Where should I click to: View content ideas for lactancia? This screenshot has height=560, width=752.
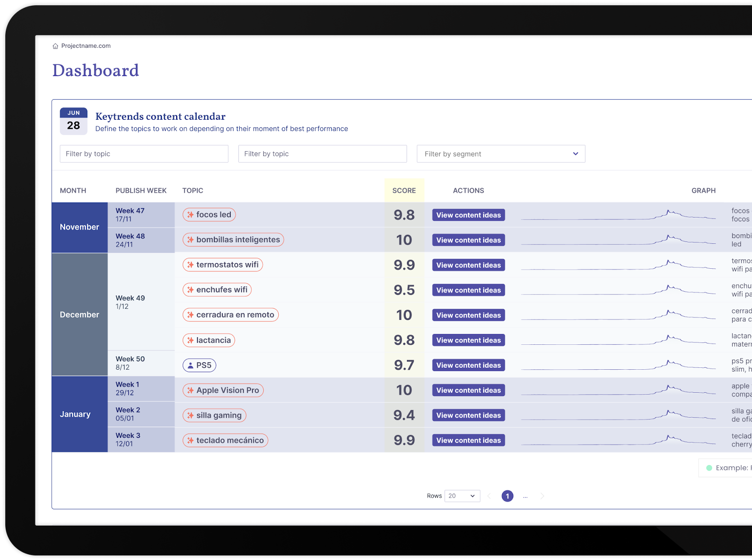click(x=469, y=340)
